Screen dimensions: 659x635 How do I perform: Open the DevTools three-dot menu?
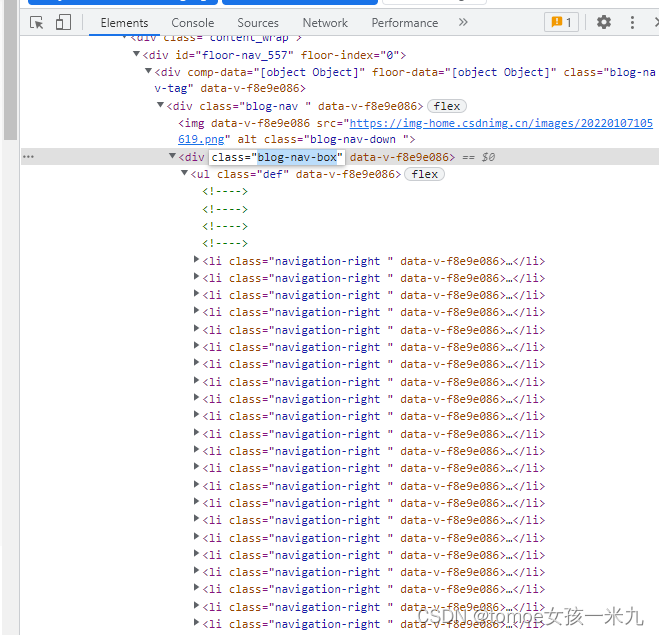(632, 22)
